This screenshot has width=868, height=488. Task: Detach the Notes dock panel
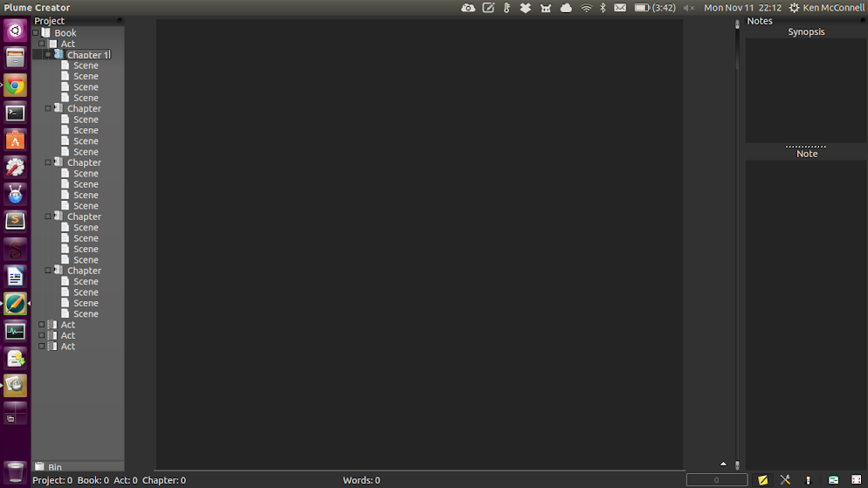tap(863, 20)
